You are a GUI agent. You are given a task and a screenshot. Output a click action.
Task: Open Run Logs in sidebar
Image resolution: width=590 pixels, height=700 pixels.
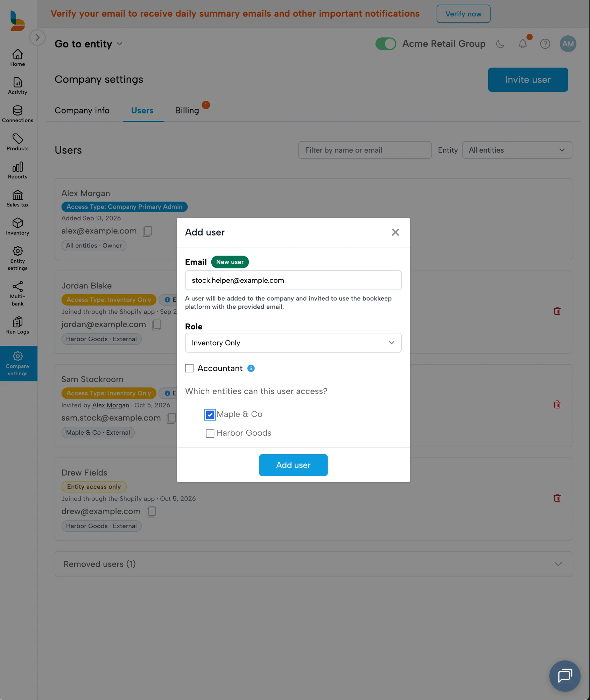pyautogui.click(x=17, y=326)
